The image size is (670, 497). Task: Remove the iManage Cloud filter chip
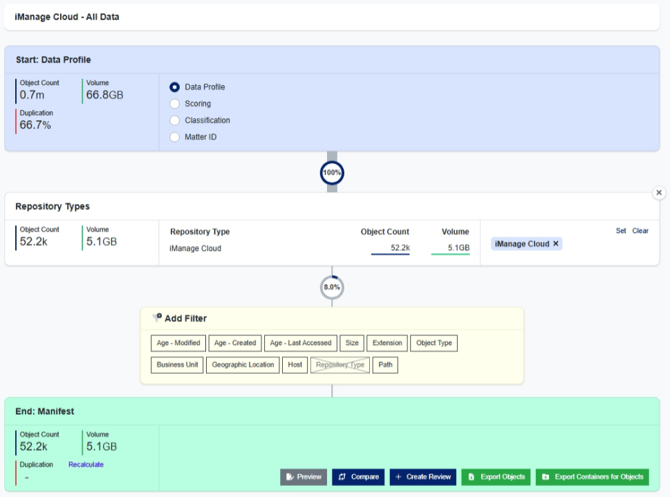pyautogui.click(x=555, y=244)
